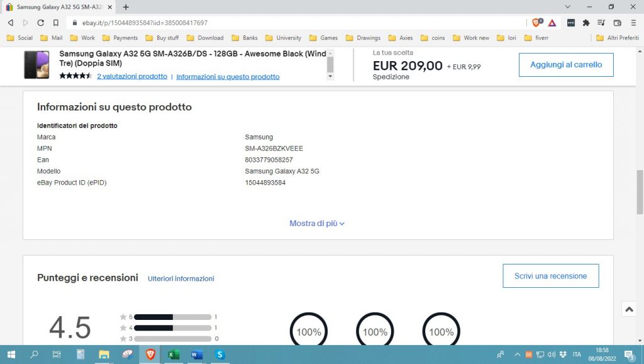Screen dimensions: 644x364
Task: Reload the page with the refresh icon
Action: click(x=41, y=23)
